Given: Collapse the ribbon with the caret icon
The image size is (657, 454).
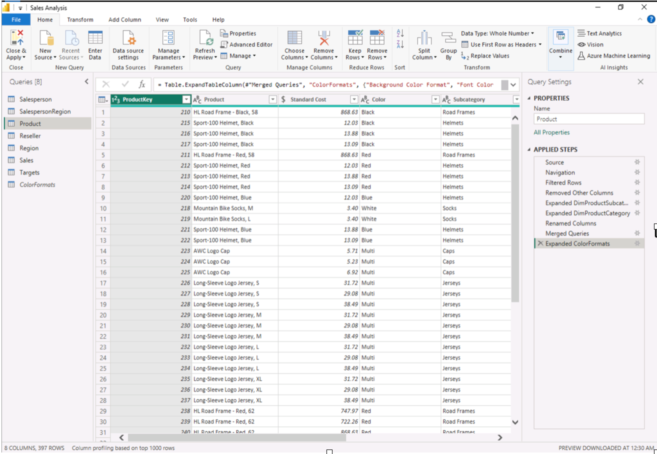Looking at the screenshot, I should [640, 19].
